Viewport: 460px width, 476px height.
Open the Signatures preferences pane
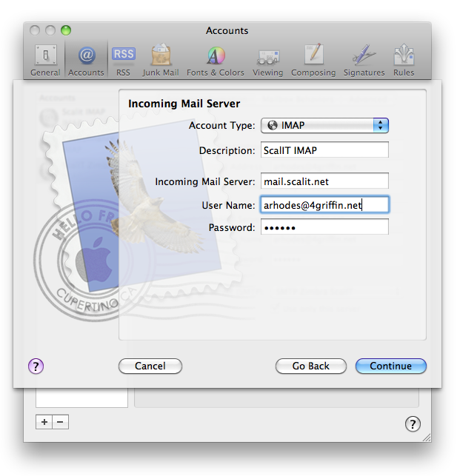(364, 60)
